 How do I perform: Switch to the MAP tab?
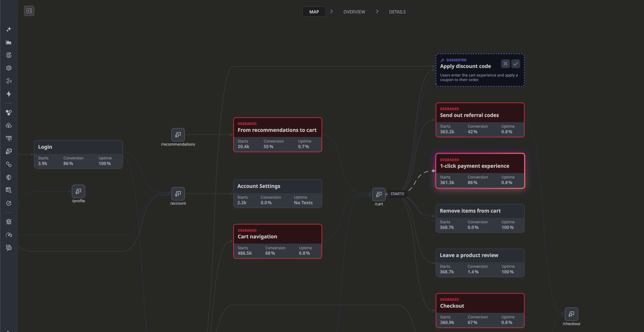pos(314,12)
